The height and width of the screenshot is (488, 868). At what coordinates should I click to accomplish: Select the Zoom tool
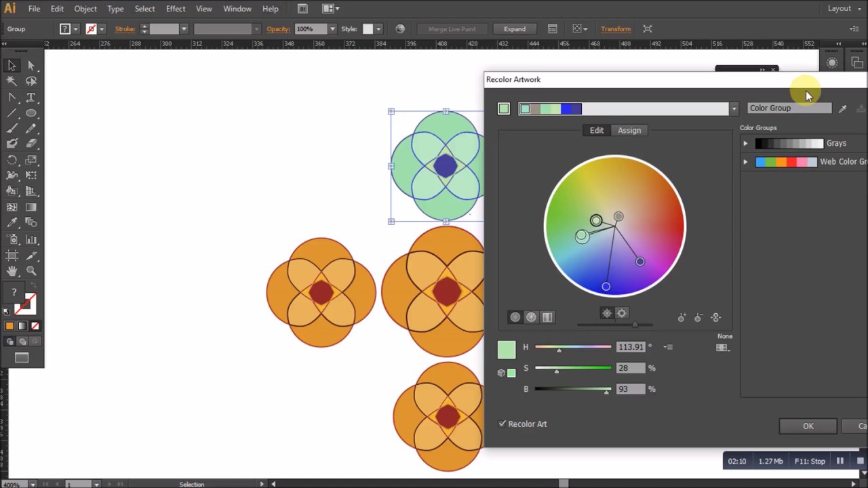click(31, 271)
